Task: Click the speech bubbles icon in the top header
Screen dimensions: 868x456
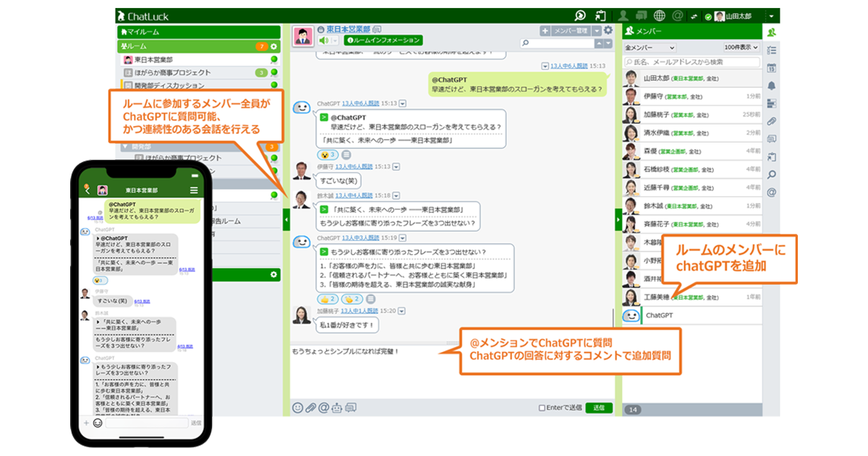Action: 642,16
